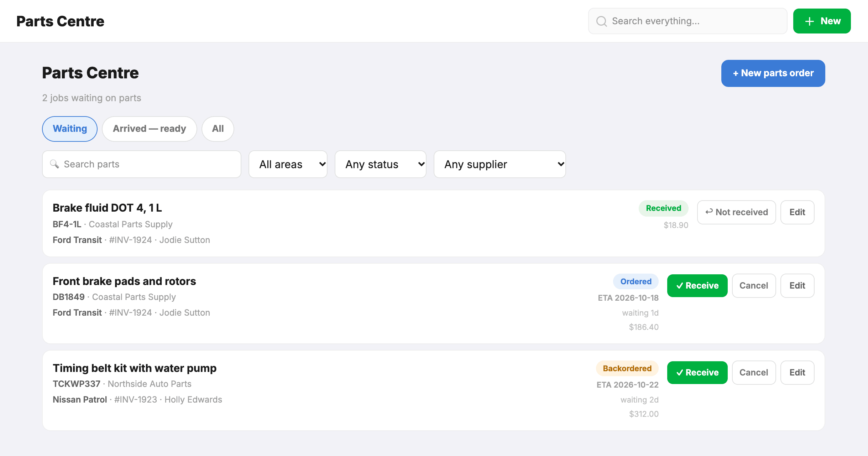Click part number DB1849
The width and height of the screenshot is (868, 456).
(x=69, y=297)
